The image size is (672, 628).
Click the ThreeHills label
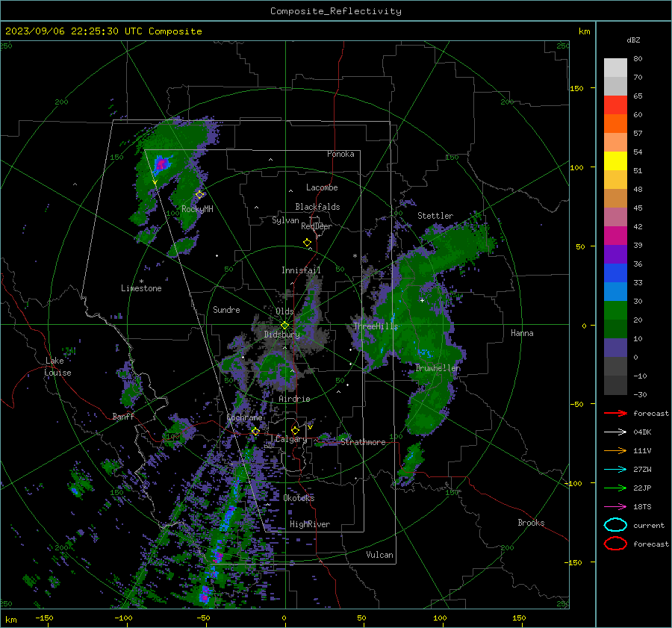tap(376, 326)
